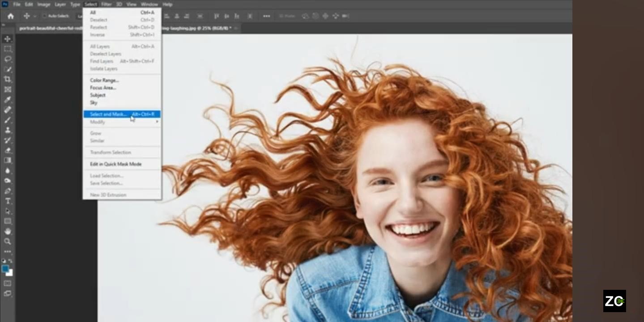Image resolution: width=644 pixels, height=322 pixels.
Task: Select the Spot Healing Brush tool
Action: (x=8, y=110)
